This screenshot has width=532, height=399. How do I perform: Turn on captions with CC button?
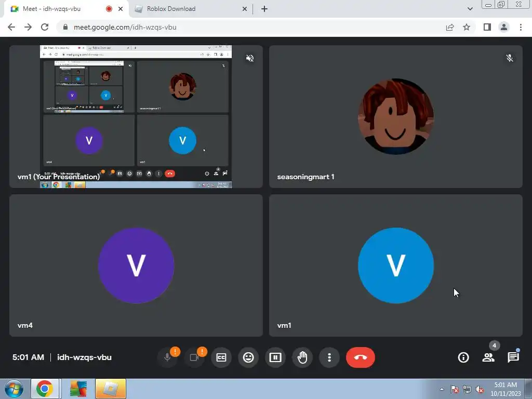[x=221, y=357]
